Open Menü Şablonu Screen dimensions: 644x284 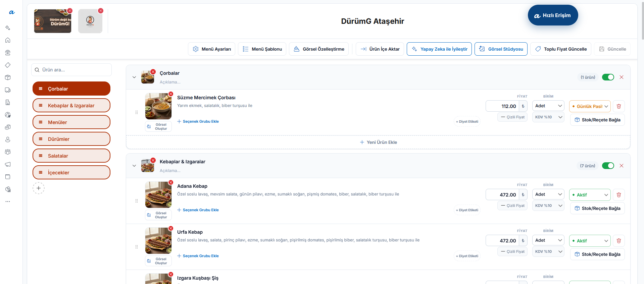click(x=262, y=49)
